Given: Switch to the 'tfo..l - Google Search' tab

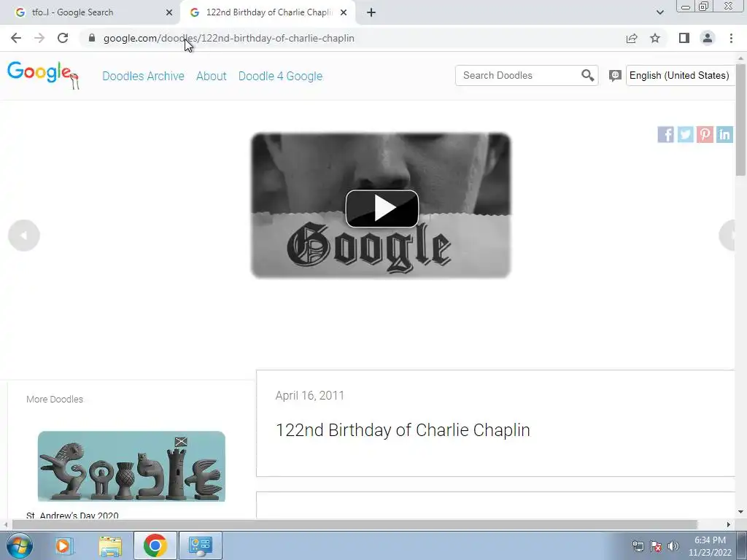Looking at the screenshot, I should point(90,12).
